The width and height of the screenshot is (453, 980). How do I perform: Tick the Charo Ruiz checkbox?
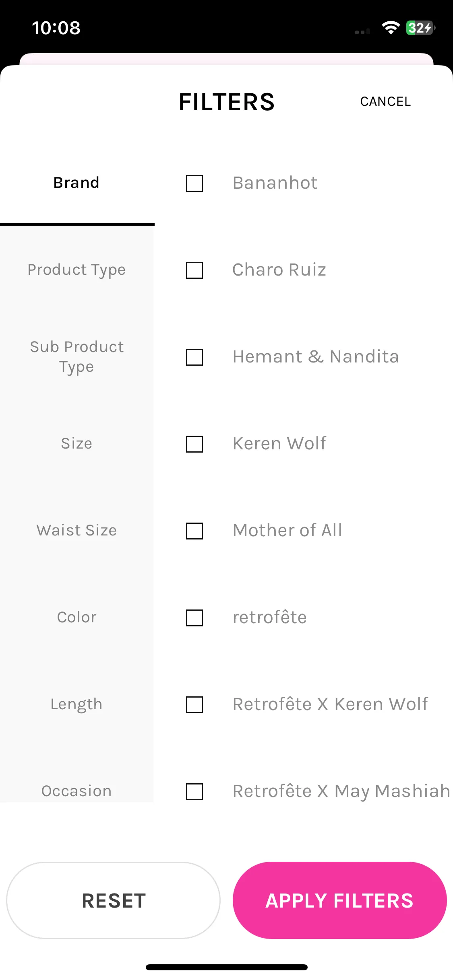click(x=194, y=270)
